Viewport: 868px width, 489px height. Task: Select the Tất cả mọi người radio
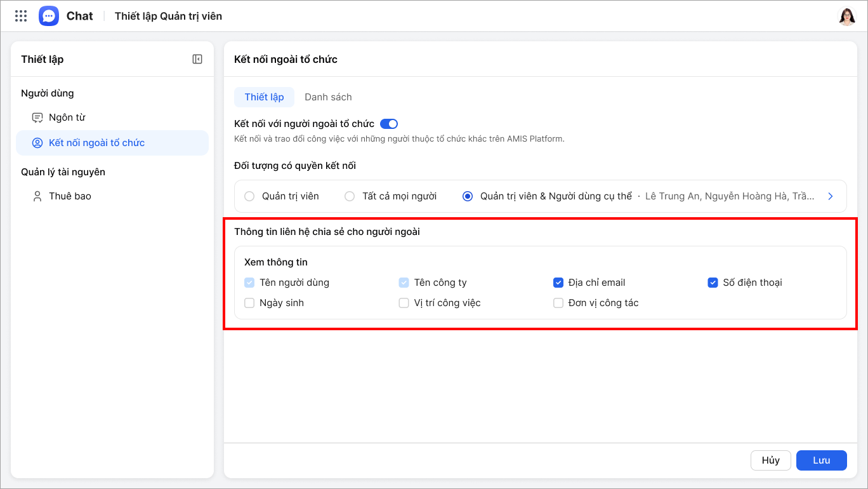point(350,196)
